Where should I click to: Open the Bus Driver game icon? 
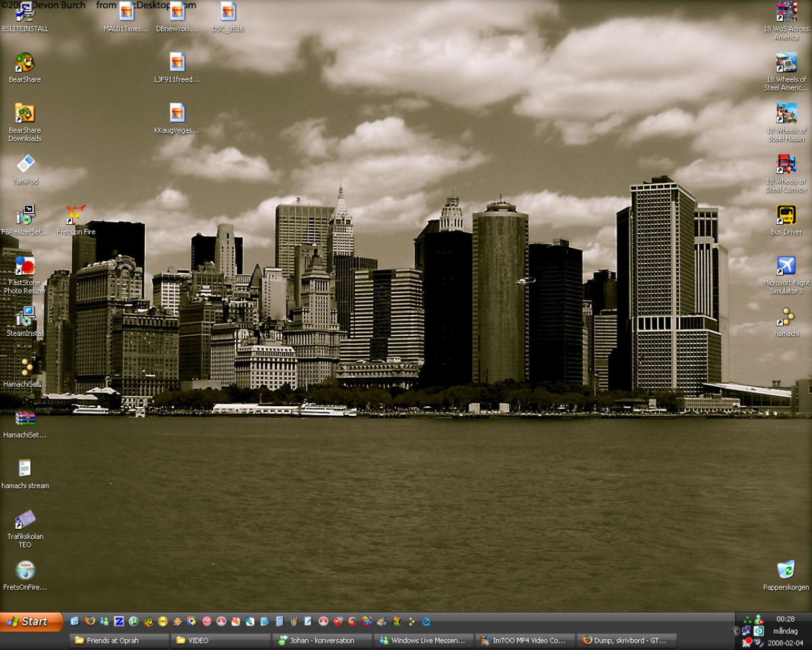tap(786, 215)
